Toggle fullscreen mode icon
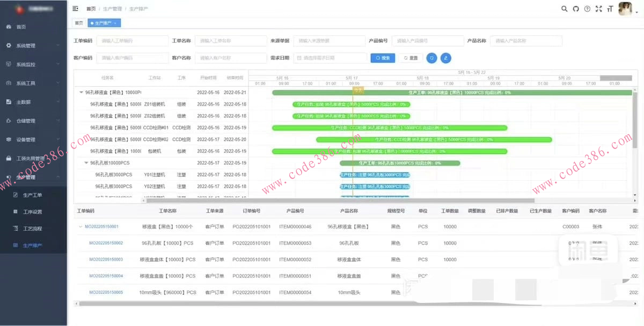The image size is (644, 326). [x=598, y=9]
